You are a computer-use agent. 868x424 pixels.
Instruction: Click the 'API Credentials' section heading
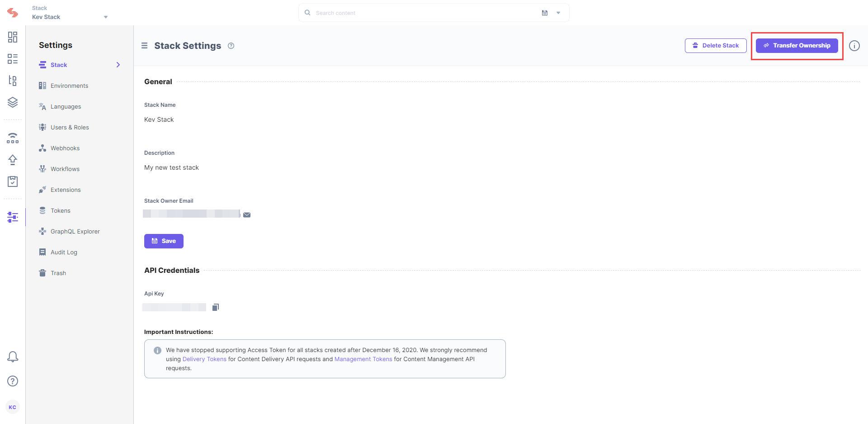(172, 270)
